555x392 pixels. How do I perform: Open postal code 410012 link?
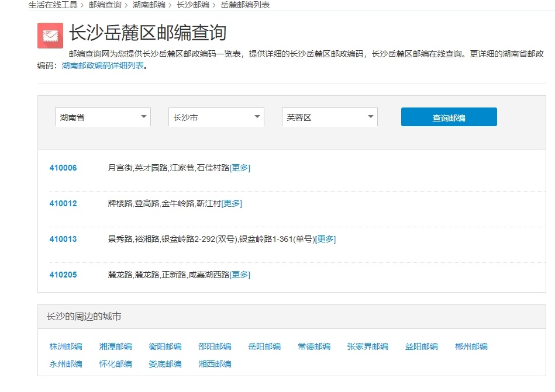[63, 204]
